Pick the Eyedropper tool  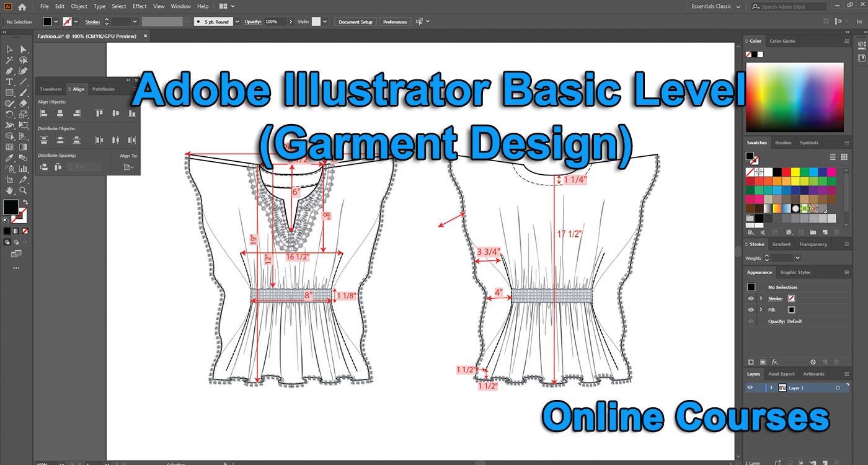coord(9,157)
